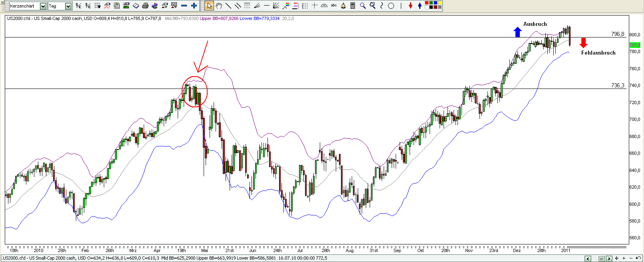Reset chart view with undo arrow
The width and height of the screenshot is (644, 262).
[638, 258]
